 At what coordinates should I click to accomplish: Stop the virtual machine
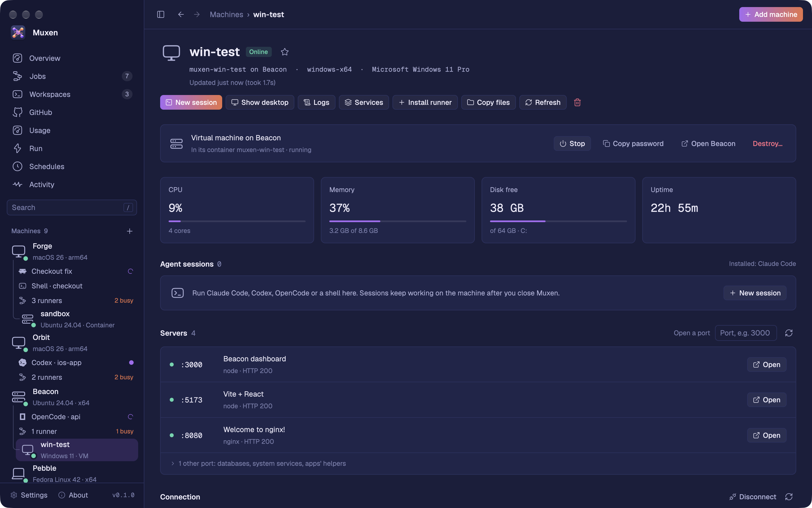click(572, 143)
